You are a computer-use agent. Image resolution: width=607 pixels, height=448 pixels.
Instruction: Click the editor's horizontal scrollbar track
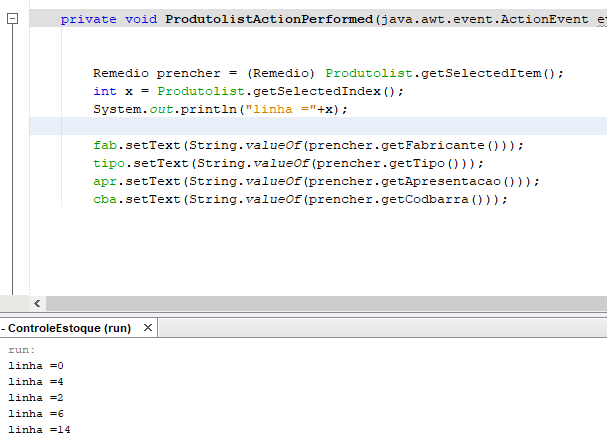326,304
